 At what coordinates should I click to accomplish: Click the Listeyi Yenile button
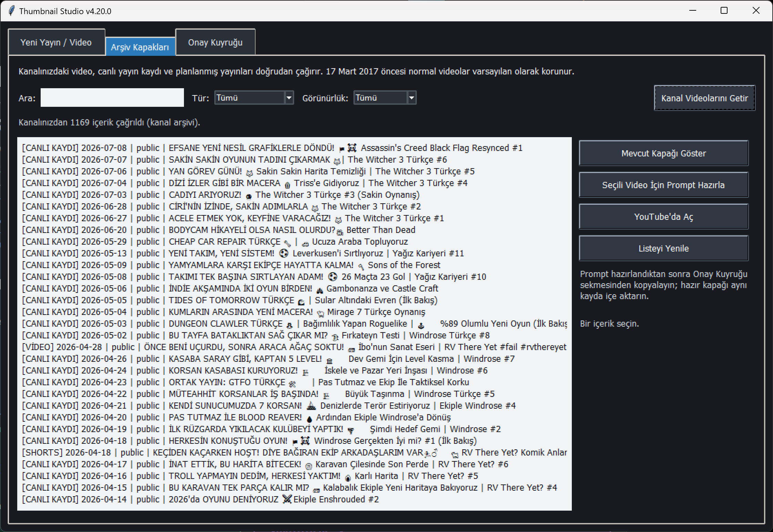point(663,248)
